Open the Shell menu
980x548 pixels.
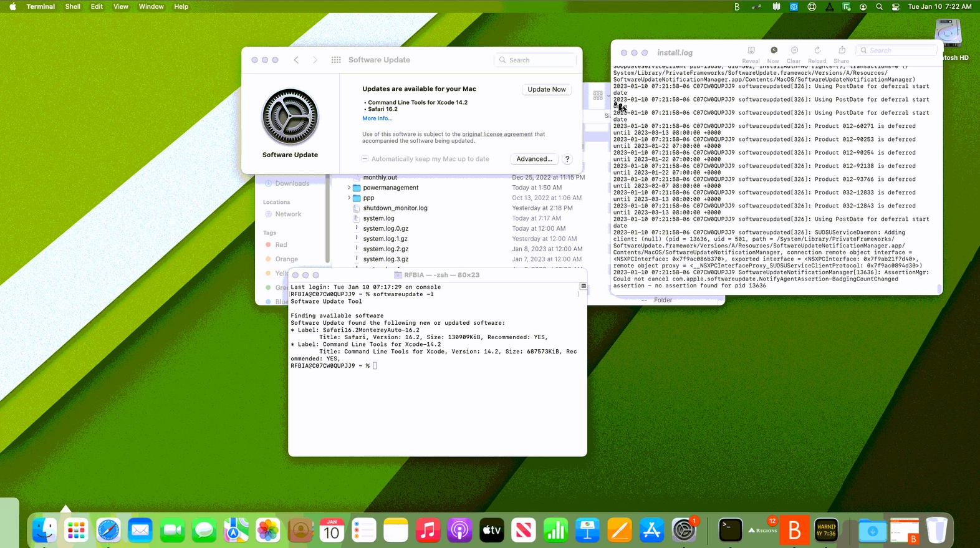73,6
